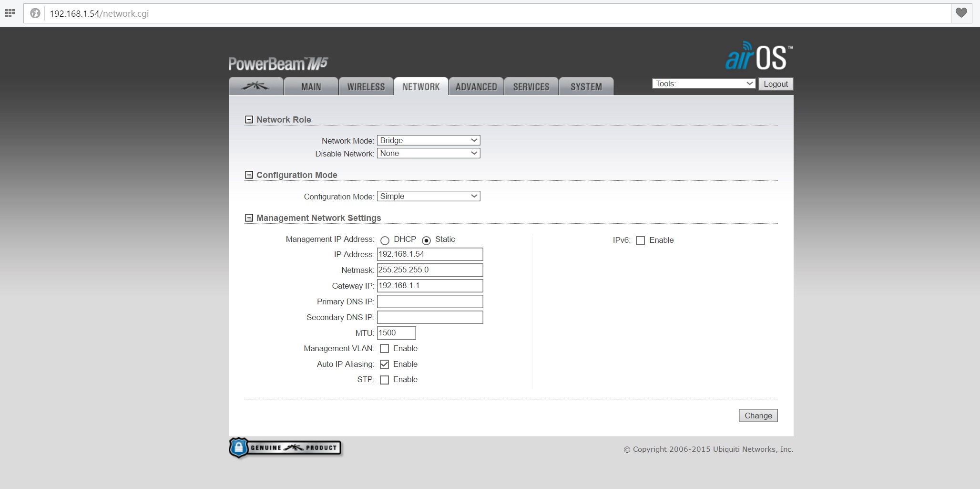Switch to the MAIN tab
The image size is (980, 489).
(311, 86)
